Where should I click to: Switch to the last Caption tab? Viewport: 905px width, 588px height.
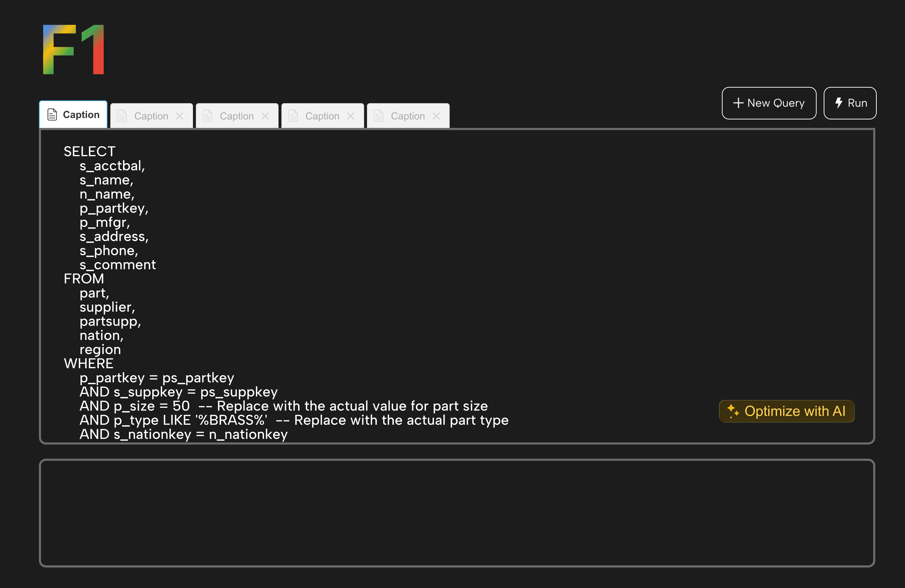tap(407, 116)
